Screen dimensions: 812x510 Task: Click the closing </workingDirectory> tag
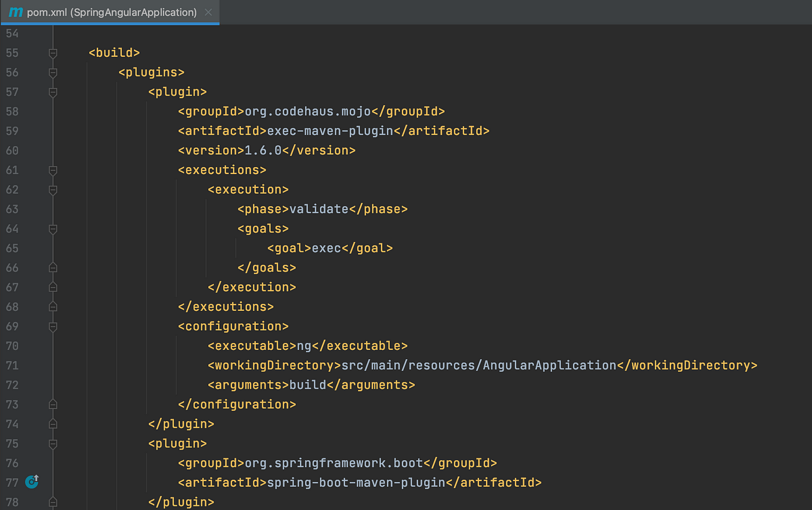687,366
